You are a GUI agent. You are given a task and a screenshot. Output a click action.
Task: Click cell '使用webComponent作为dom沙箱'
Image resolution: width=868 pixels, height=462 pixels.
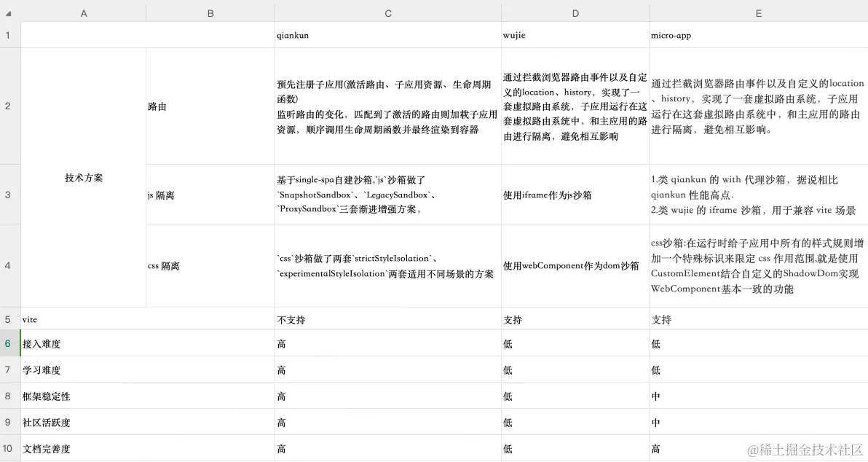(575, 265)
